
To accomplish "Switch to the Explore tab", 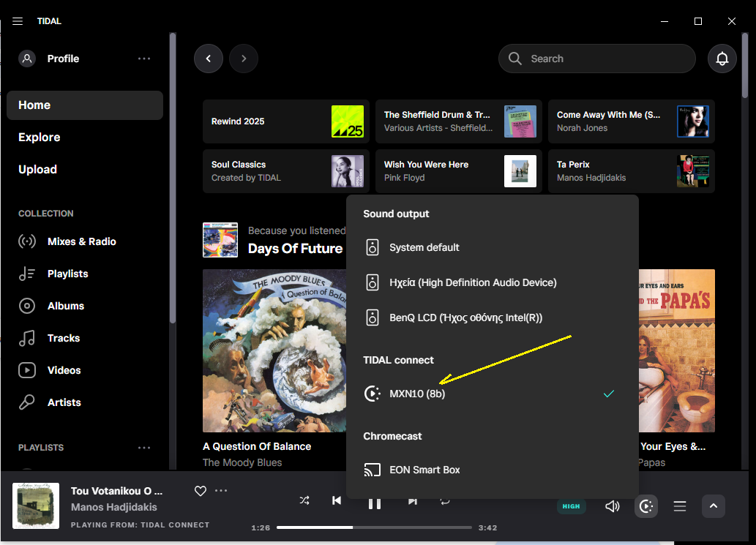I will (39, 137).
